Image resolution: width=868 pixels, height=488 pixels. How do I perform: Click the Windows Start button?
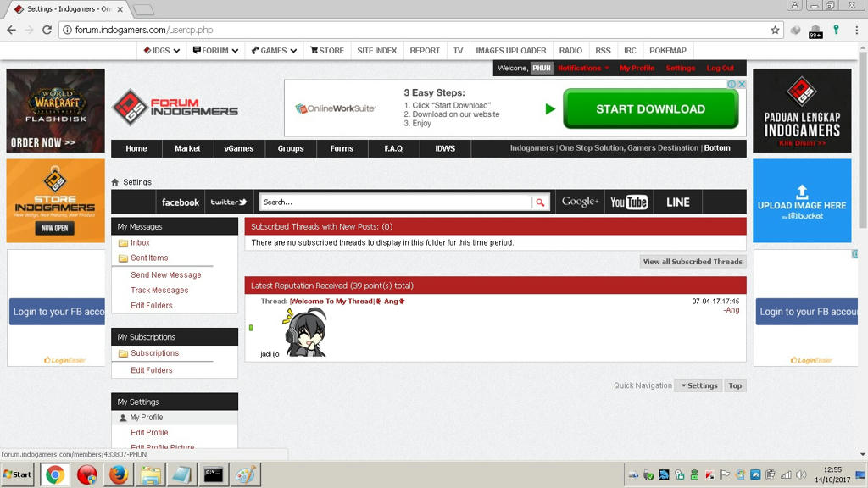[x=18, y=474]
